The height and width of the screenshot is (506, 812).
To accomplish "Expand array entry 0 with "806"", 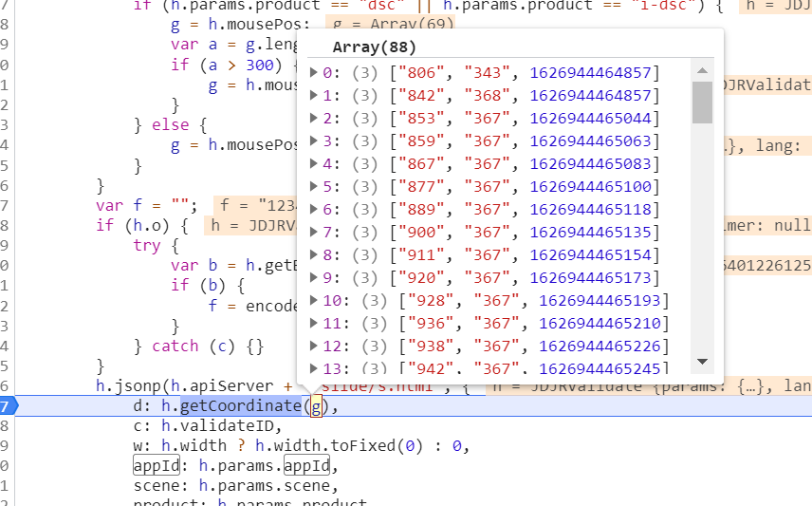I will point(313,72).
